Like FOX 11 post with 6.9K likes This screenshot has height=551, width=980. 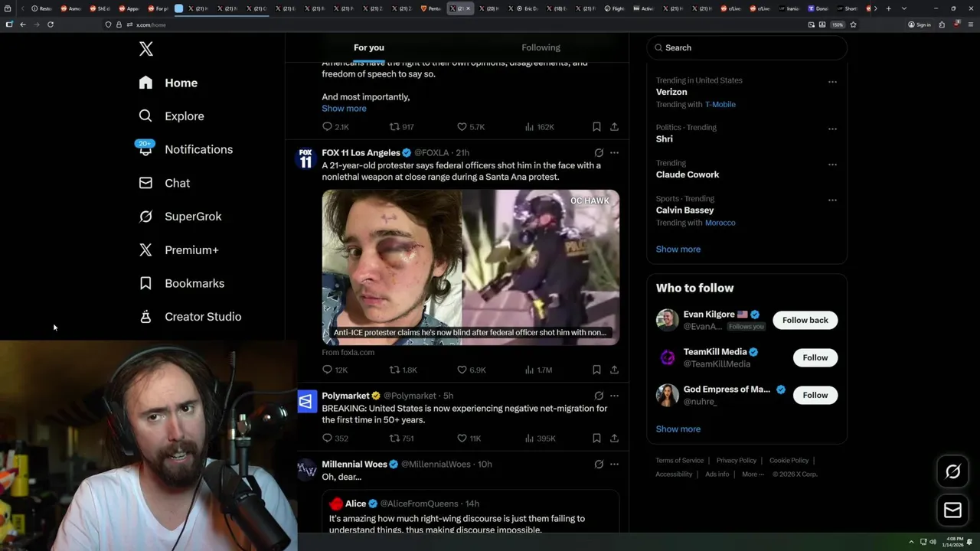pos(471,370)
